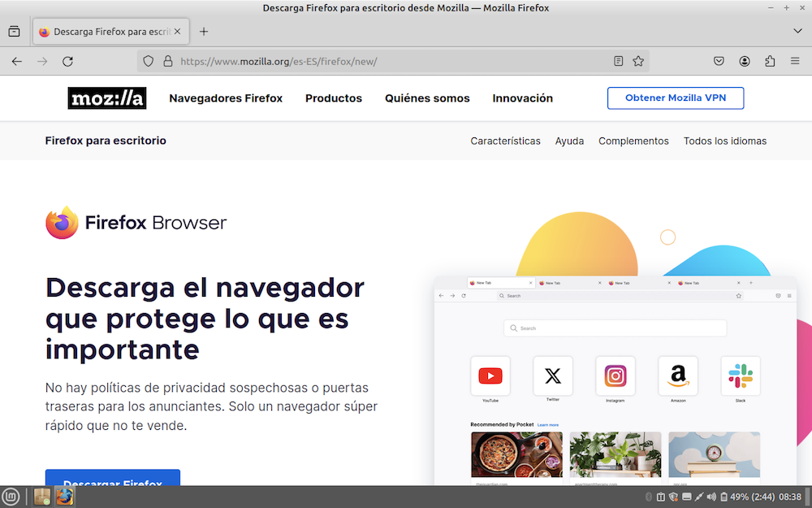Open the volume control in system tray

(x=711, y=497)
